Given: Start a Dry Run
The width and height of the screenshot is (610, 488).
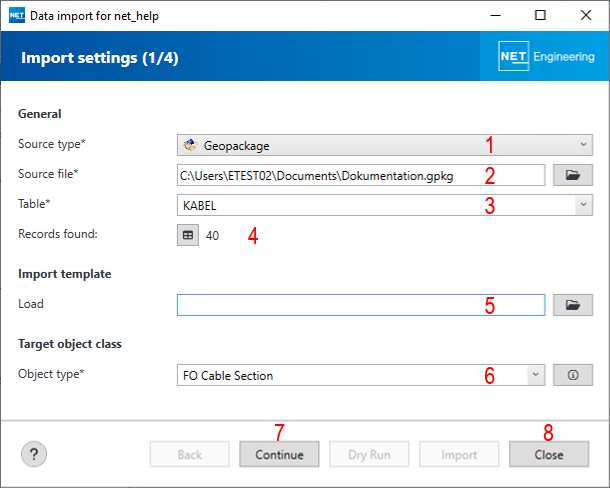Looking at the screenshot, I should click(369, 455).
